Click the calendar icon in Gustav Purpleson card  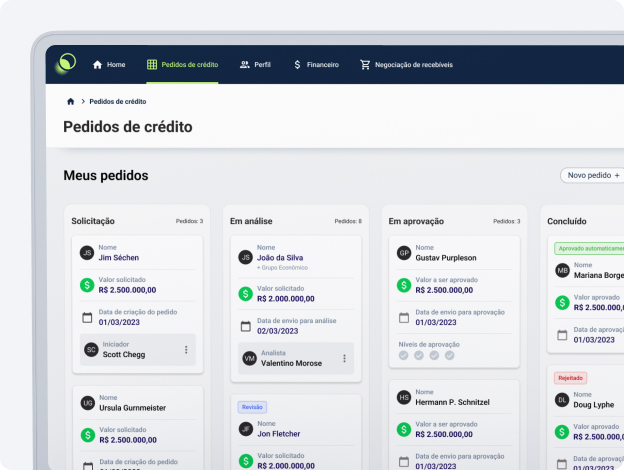(404, 318)
